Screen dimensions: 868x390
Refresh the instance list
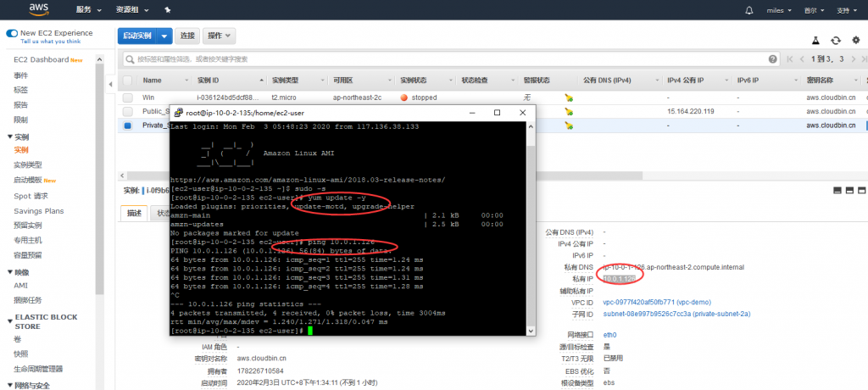click(x=835, y=40)
